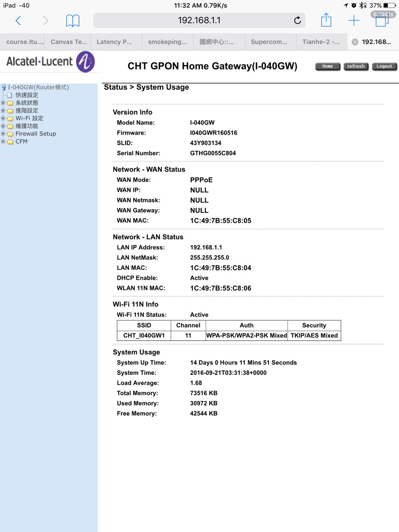The image size is (399, 532).
Task: Click the Alcatel-Lucent logo
Action: coord(50,62)
